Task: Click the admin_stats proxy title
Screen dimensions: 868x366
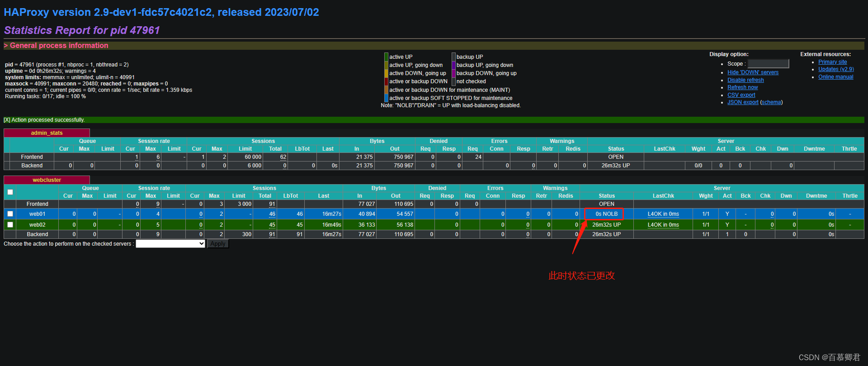Action: (47, 133)
